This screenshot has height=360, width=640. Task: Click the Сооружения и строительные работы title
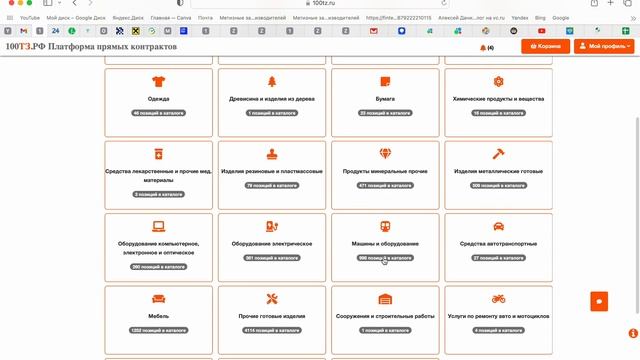click(x=385, y=316)
